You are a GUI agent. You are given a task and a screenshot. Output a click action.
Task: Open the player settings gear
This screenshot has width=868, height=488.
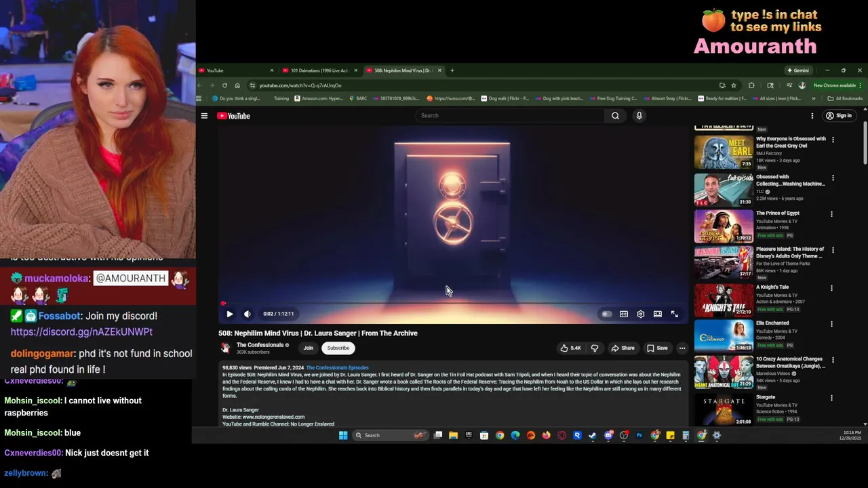[x=640, y=314]
